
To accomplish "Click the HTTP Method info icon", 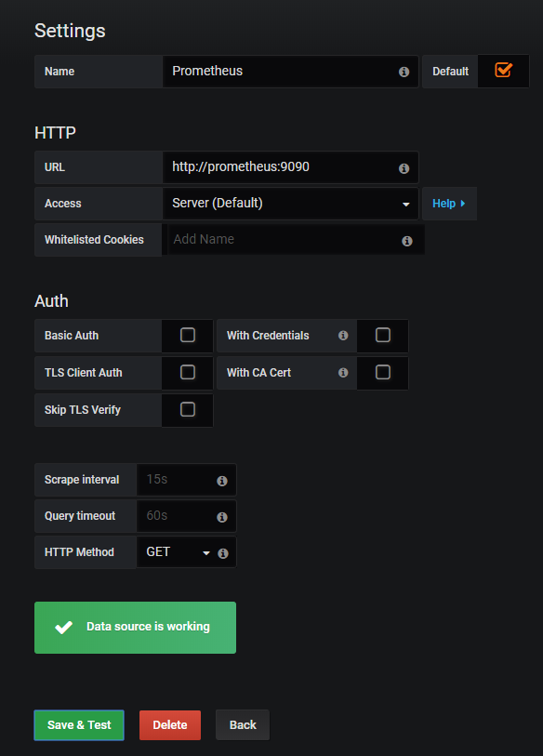I will (x=223, y=553).
